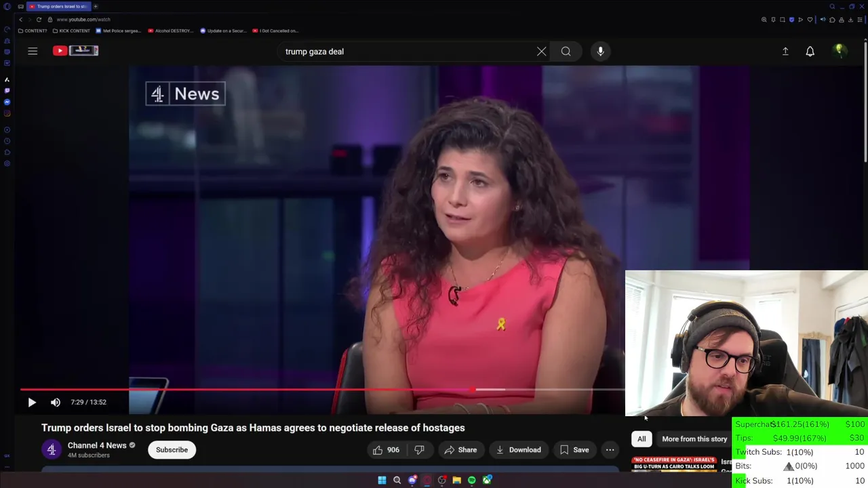Open the YouTube guide hamburger menu

coord(33,51)
